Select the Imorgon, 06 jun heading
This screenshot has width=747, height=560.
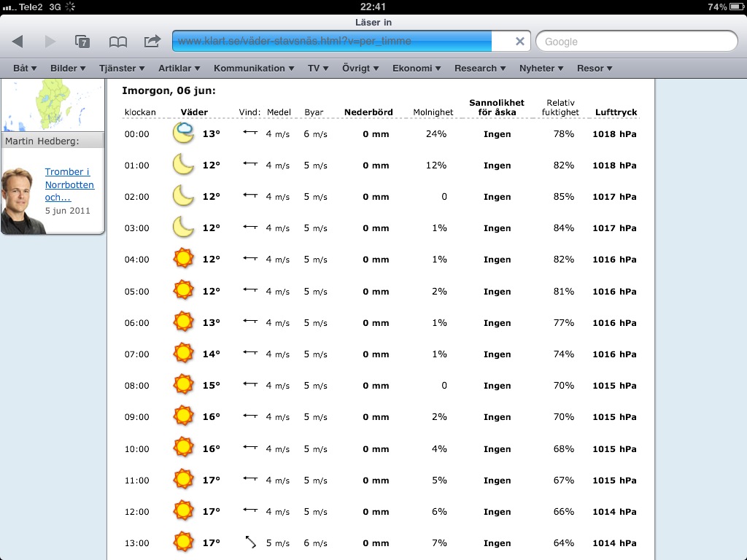tap(169, 90)
